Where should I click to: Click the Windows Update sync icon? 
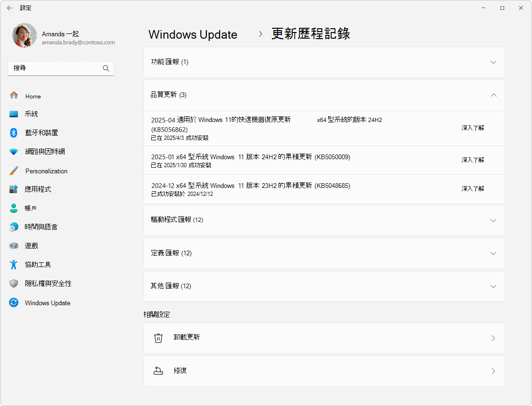(x=14, y=302)
